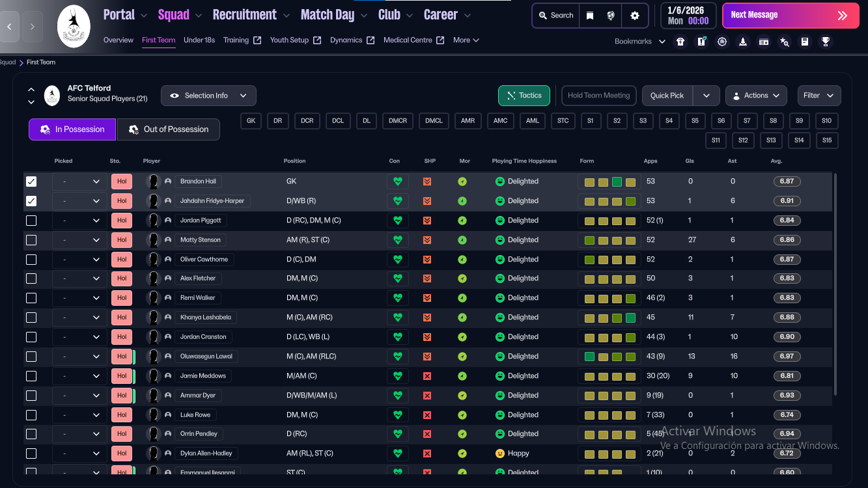Tick the checkbox for Jordan Cranston

(31, 337)
